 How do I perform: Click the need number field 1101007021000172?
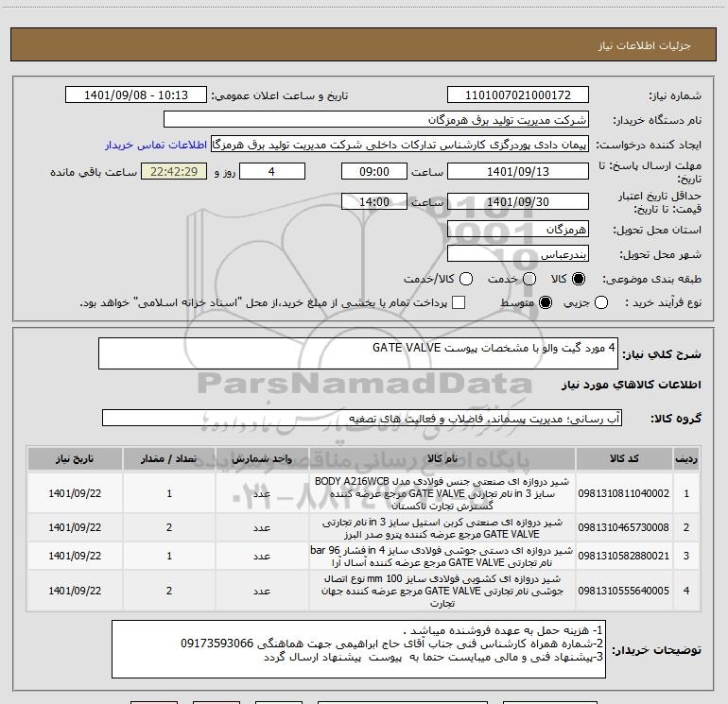point(518,94)
